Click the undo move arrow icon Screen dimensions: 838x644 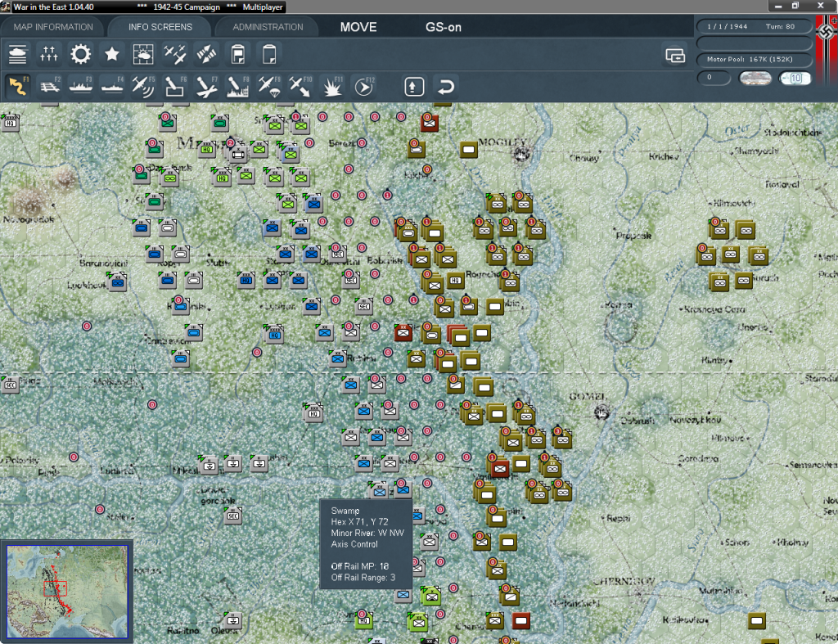[446, 87]
